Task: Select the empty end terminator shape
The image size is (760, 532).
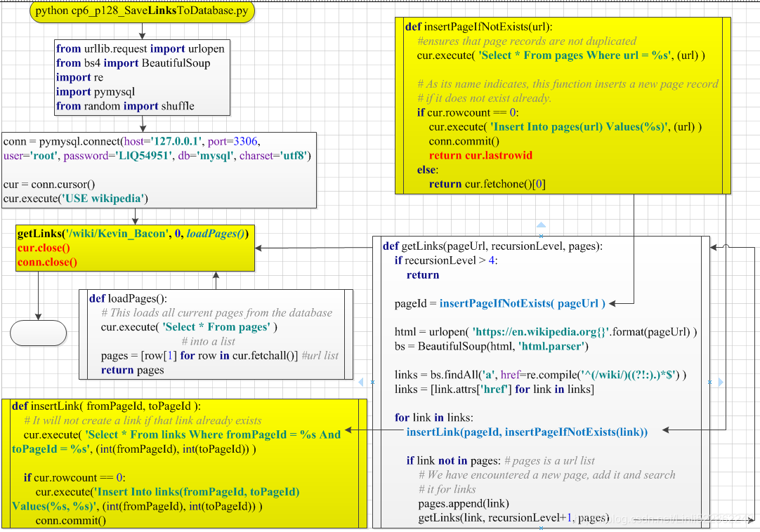Action: (x=39, y=333)
